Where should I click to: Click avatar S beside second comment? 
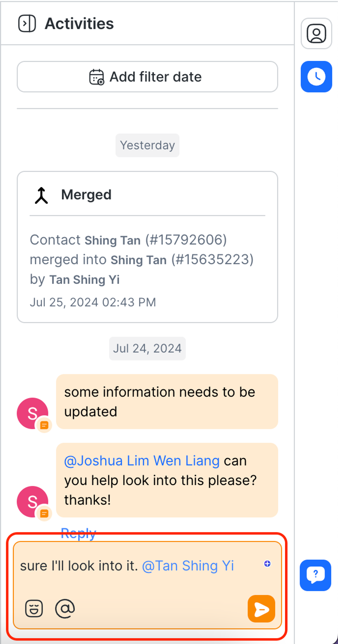(32, 501)
